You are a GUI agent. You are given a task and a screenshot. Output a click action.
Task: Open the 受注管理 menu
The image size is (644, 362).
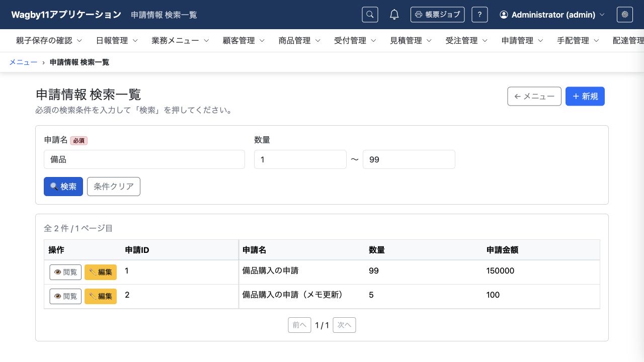[x=467, y=41]
